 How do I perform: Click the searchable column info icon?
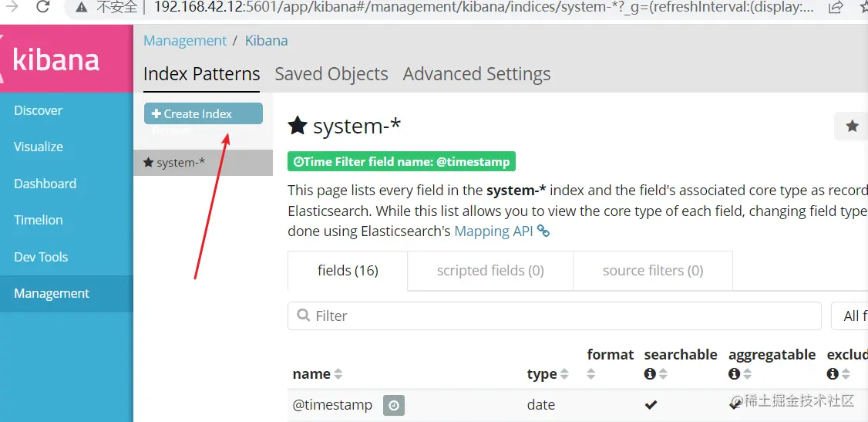coord(650,374)
